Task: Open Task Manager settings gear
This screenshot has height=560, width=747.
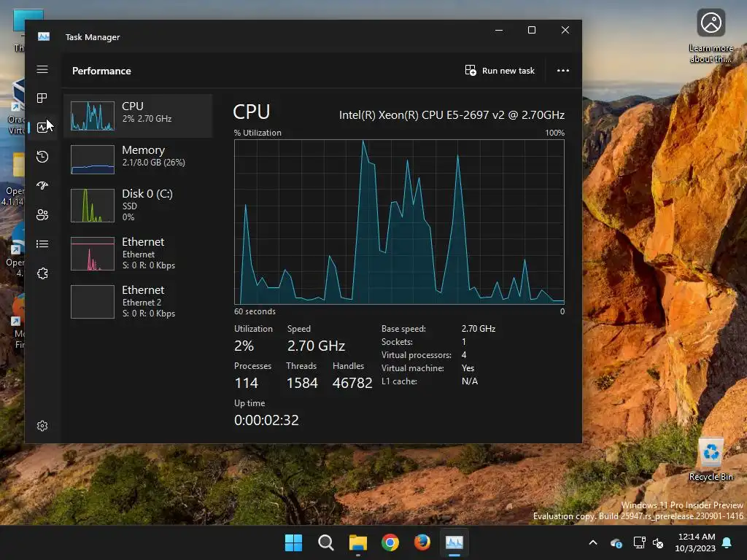Action: [42, 426]
